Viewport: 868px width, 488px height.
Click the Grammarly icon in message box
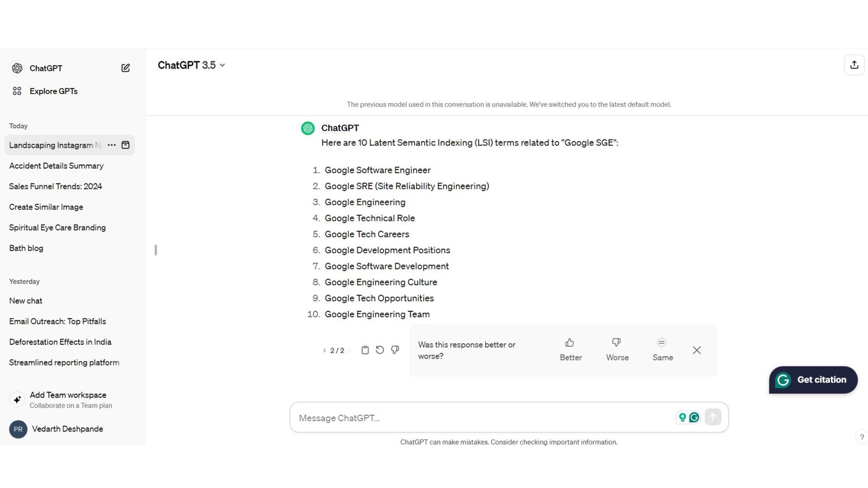click(694, 418)
